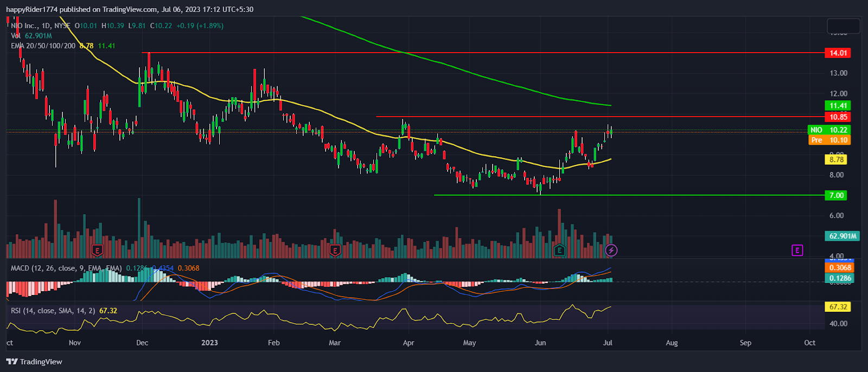Click the Feb label on time axis
Screen dimensions: 868x372
pyautogui.click(x=274, y=343)
